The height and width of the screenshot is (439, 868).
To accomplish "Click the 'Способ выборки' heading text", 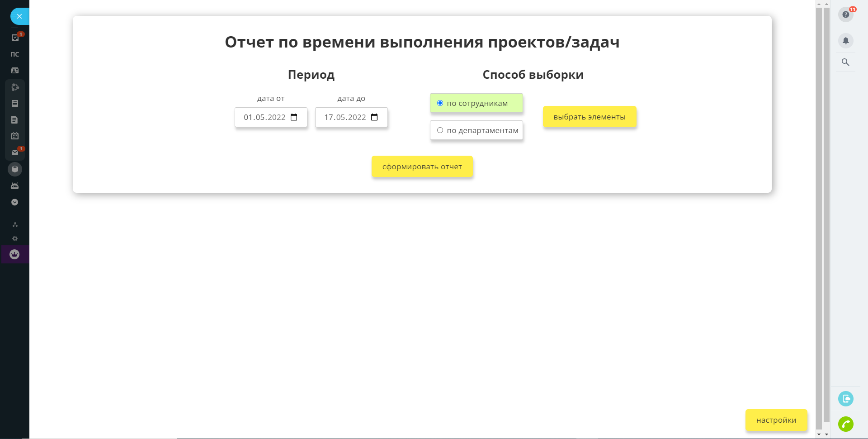I will click(x=533, y=75).
